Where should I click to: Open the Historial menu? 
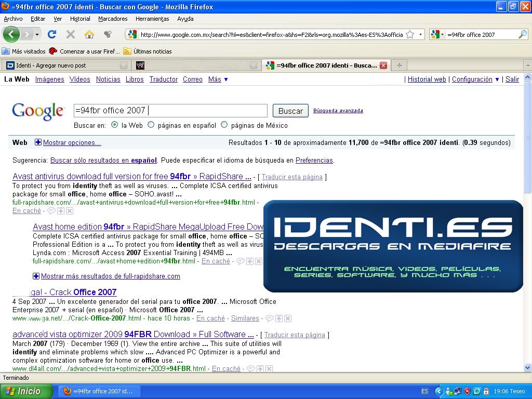(x=80, y=19)
